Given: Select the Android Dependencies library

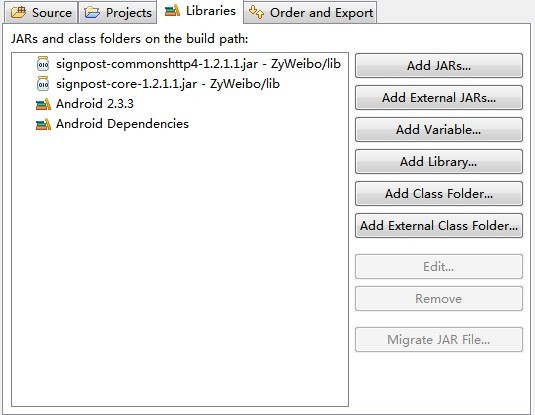Looking at the screenshot, I should coord(122,124).
